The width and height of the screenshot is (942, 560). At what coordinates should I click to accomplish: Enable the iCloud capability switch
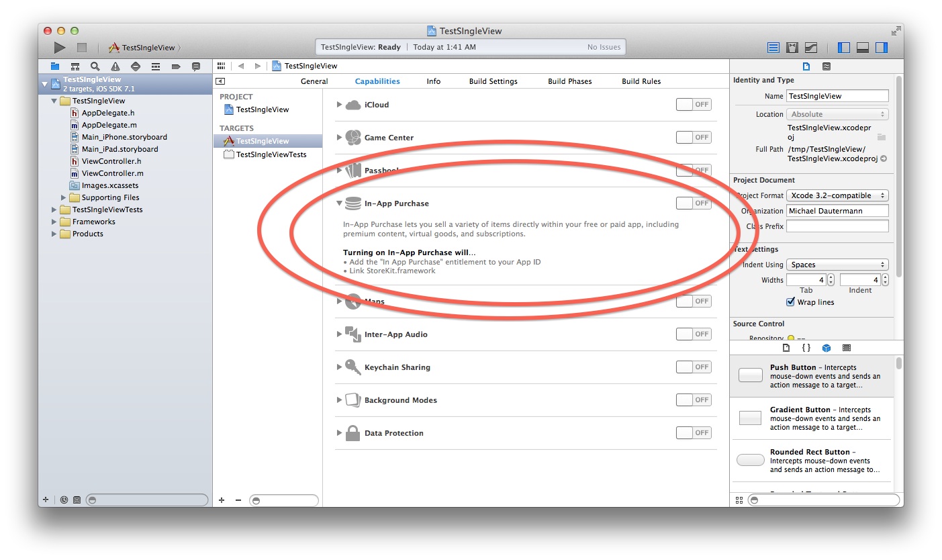coord(693,104)
